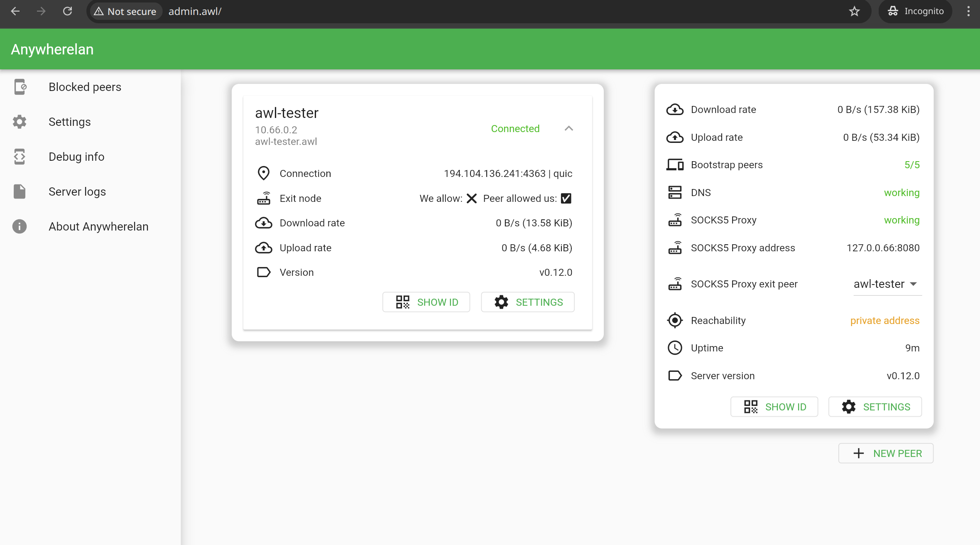Open the SOCKS5 Proxy exit peer dropdown

pos(887,284)
